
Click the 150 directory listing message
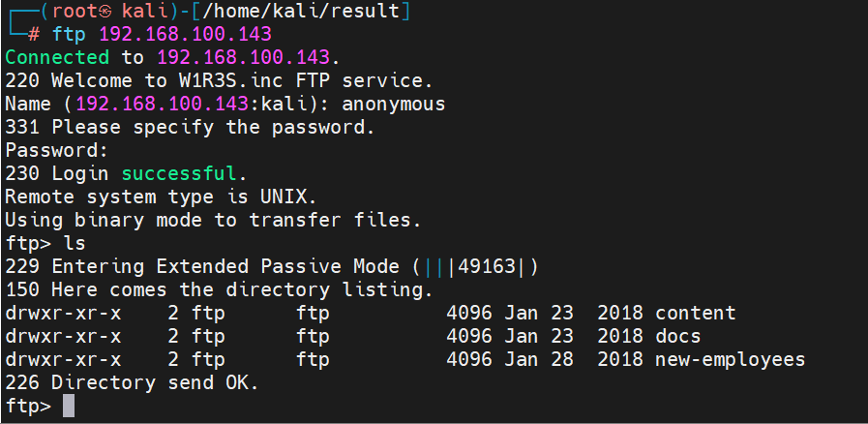point(219,289)
